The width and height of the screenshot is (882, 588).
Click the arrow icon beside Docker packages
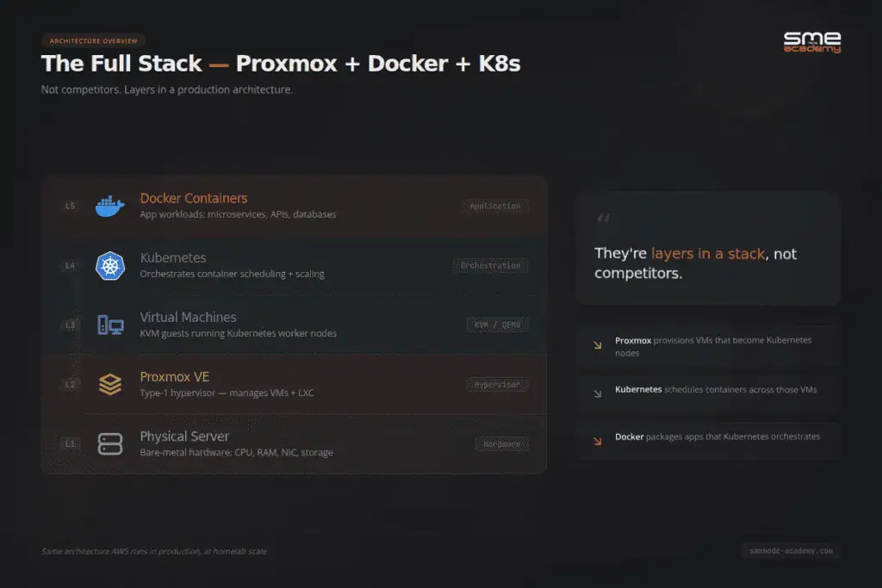click(598, 442)
